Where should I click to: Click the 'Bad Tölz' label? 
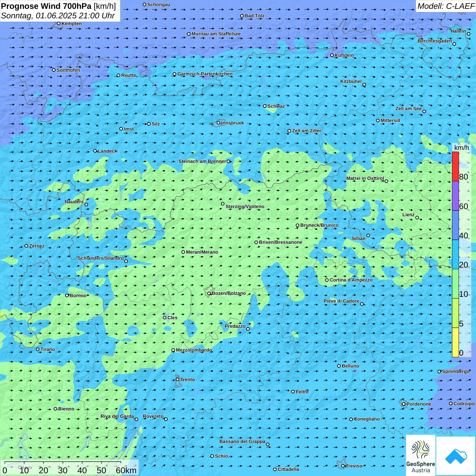(254, 16)
